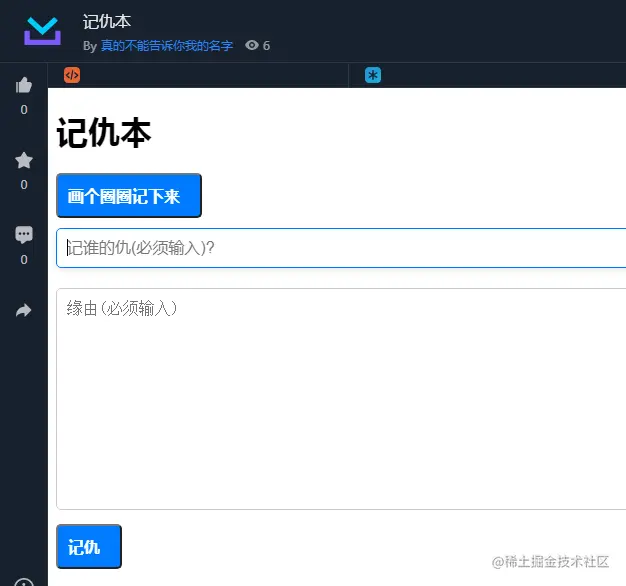Open the CSS asterisk panel icon
626x586 pixels.
click(373, 75)
